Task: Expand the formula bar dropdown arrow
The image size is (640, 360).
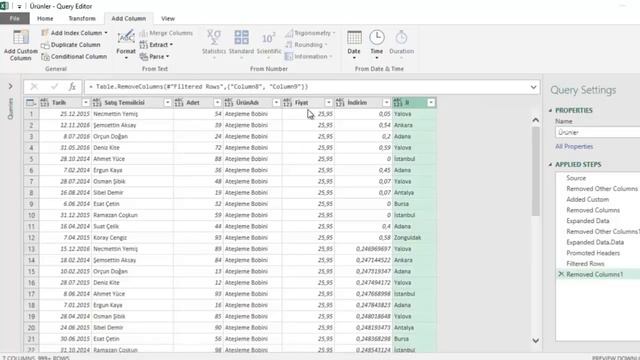Action: coord(533,87)
